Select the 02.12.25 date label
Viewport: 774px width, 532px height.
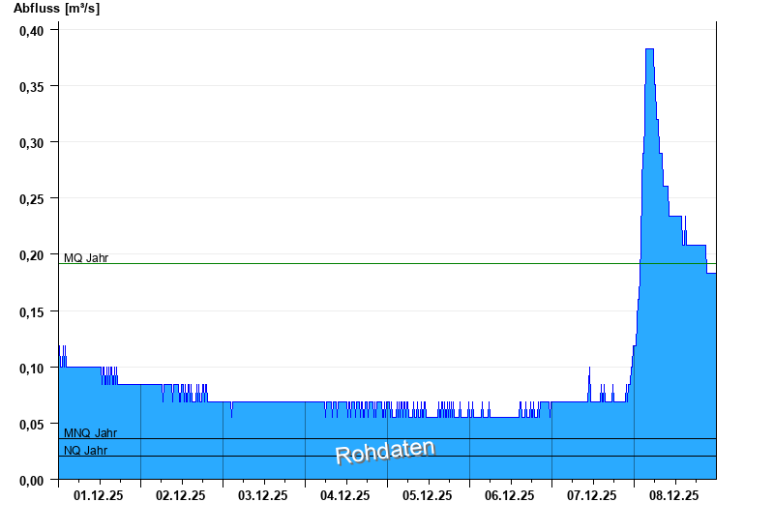click(181, 495)
